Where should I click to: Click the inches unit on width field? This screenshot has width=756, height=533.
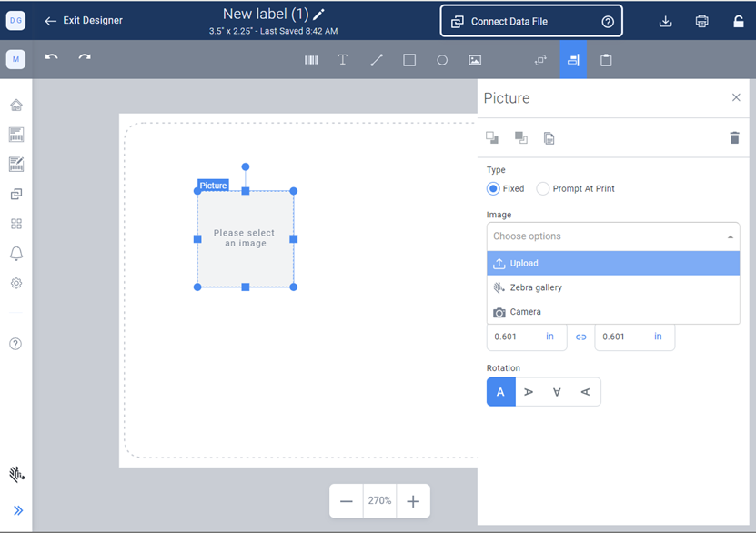tap(549, 337)
